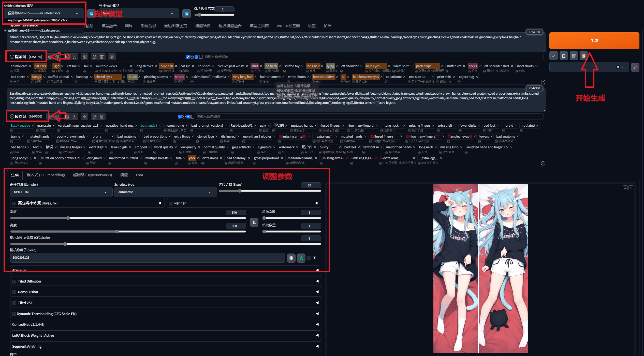Enable Dynamic Thresholding (CFG Scale Fix) checkbox
Image resolution: width=644 pixels, height=356 pixels.
click(x=14, y=314)
